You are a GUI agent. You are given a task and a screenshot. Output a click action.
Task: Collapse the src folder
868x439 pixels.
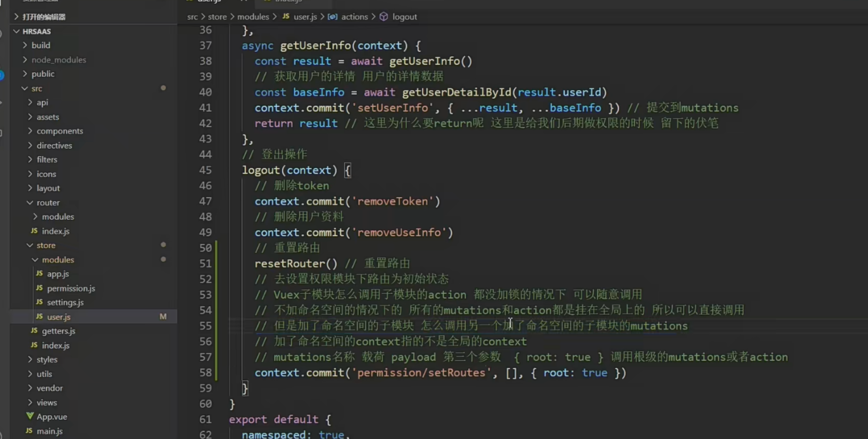(x=37, y=88)
